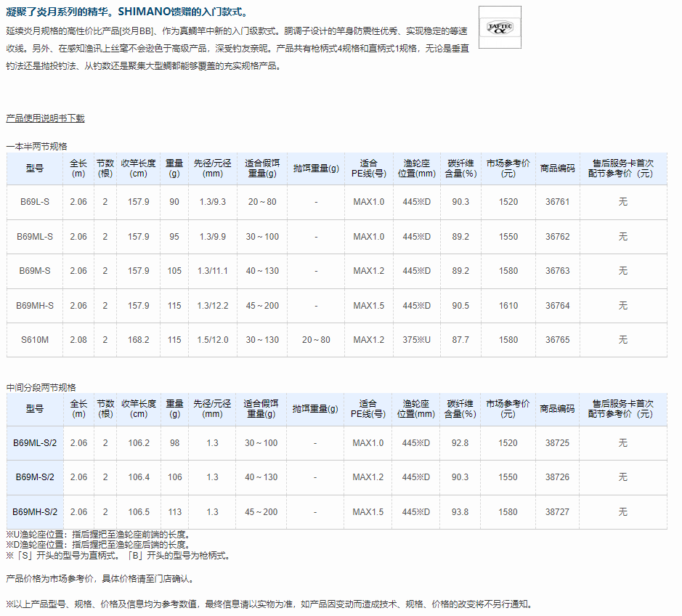
Task: Click the note about ※D渔轮座位置
Action: coord(98,545)
